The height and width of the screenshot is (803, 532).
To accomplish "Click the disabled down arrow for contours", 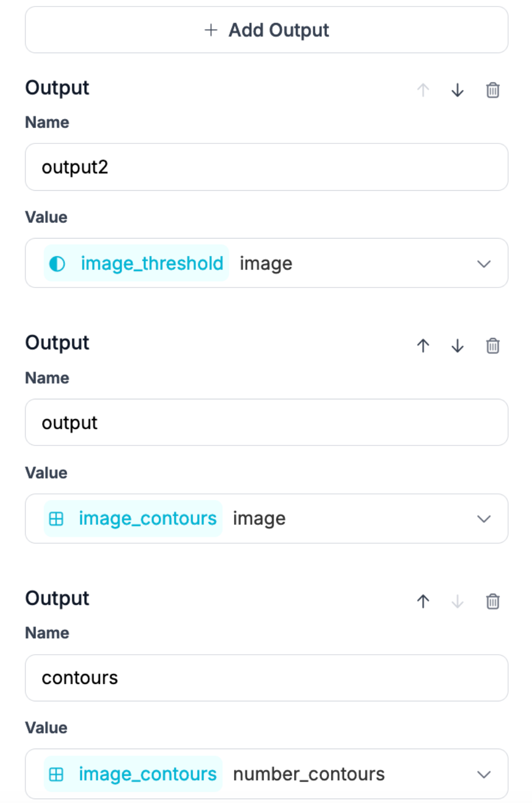I will click(458, 601).
